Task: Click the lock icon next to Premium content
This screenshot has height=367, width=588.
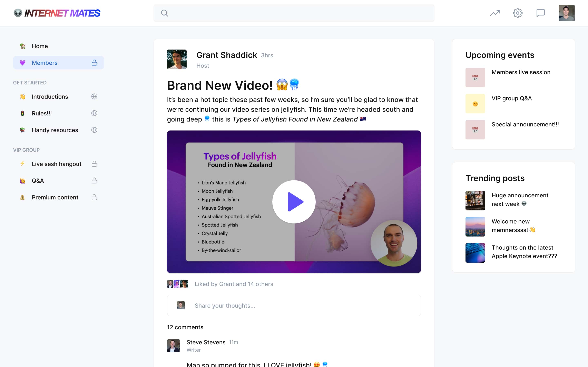Action: (x=94, y=197)
